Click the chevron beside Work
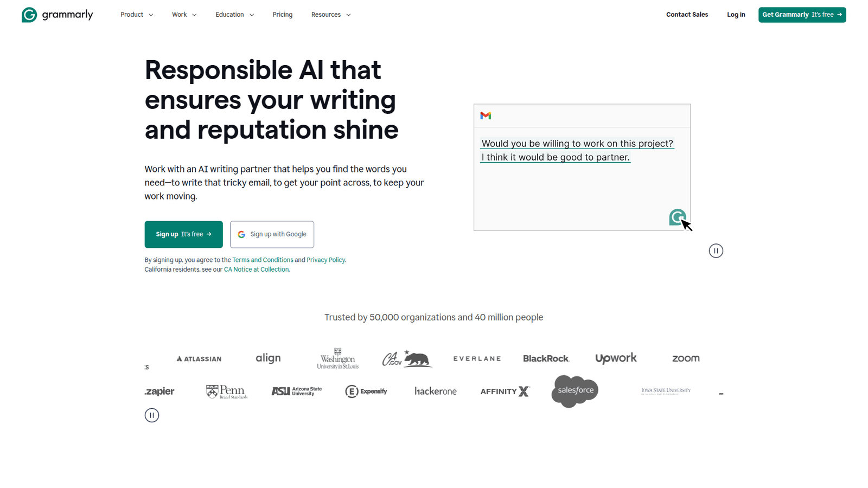Image resolution: width=868 pixels, height=488 pixels. click(x=194, y=15)
